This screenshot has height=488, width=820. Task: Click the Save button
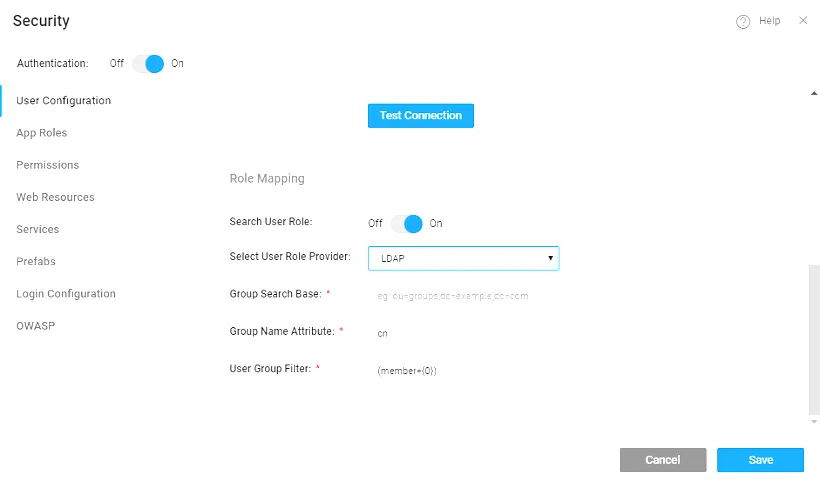(760, 460)
